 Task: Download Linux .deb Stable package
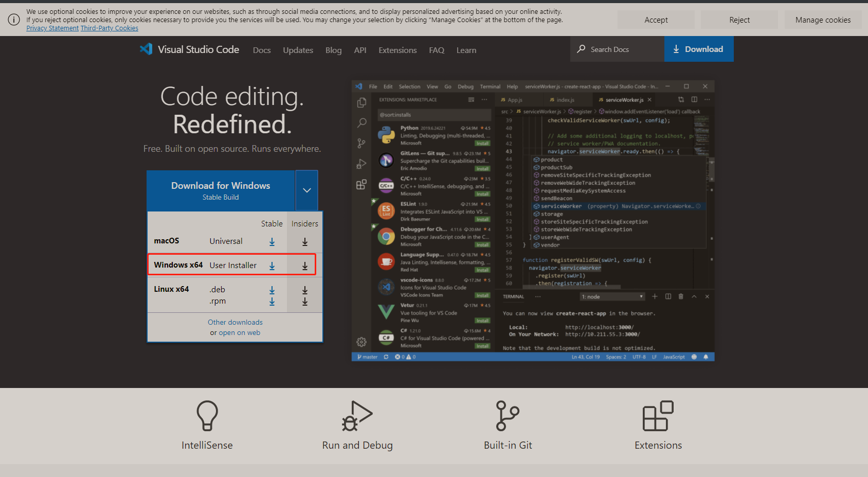tap(272, 290)
